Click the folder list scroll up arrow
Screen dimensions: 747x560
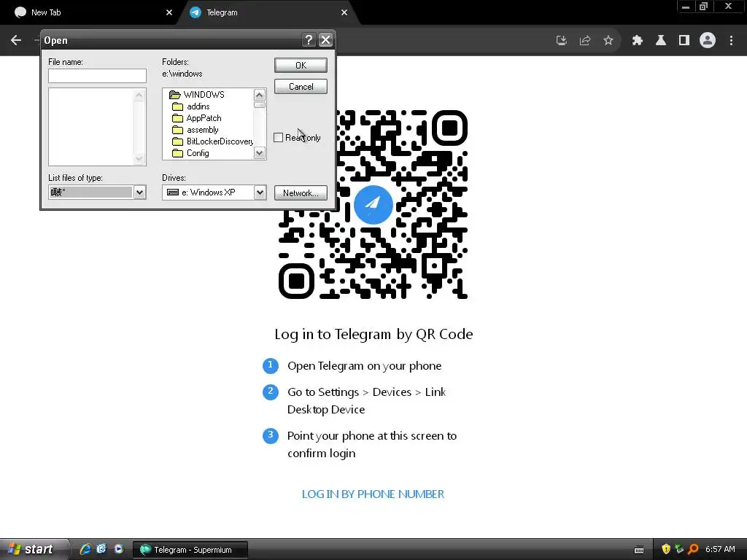pos(259,95)
